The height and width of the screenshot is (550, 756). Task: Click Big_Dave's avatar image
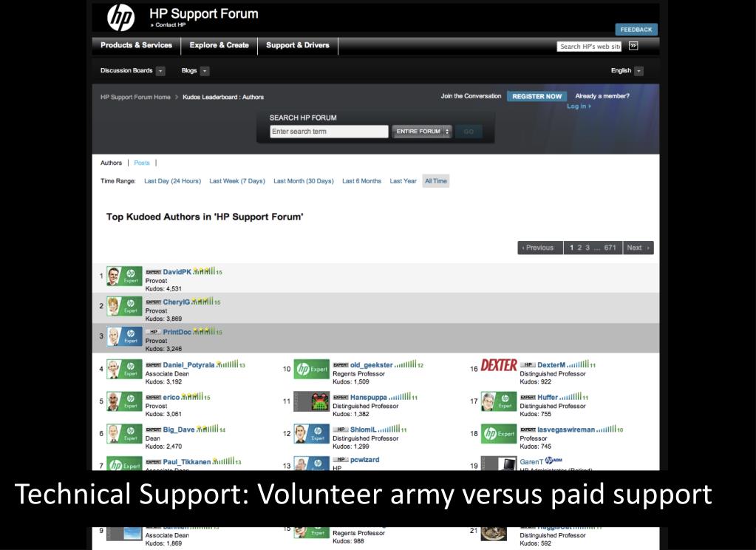coord(124,433)
